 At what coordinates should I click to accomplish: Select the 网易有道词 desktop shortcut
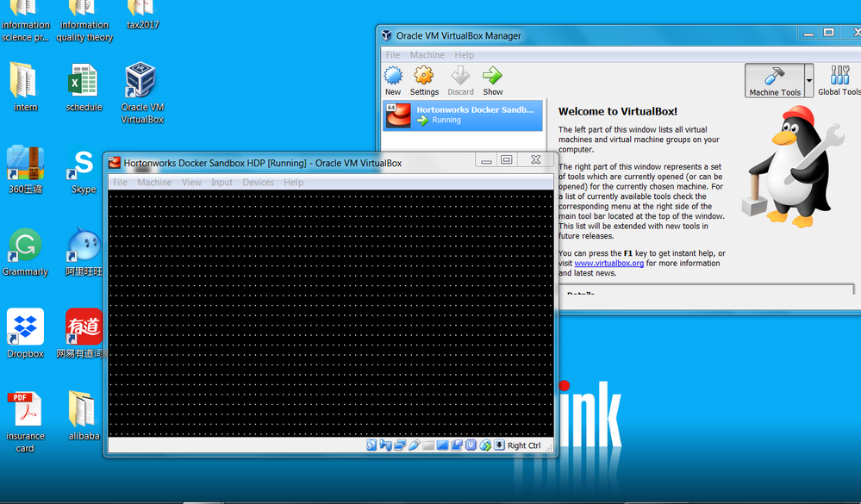coord(81,333)
